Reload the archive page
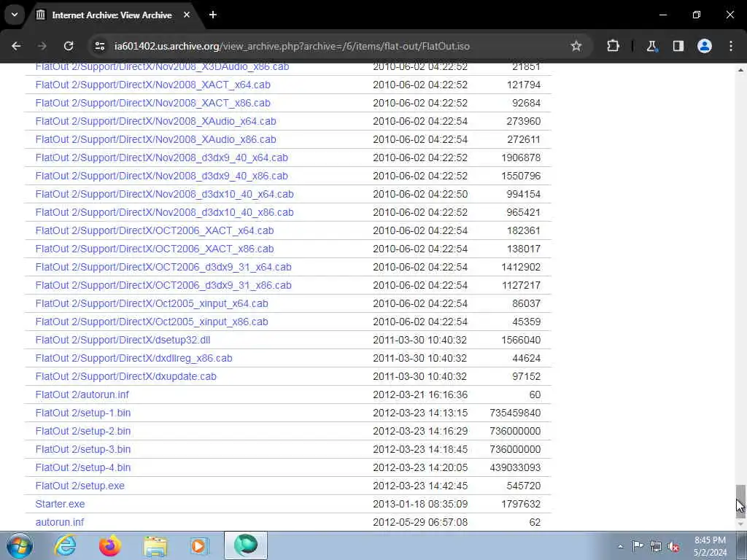Screen dimensions: 747x560 coord(69,46)
